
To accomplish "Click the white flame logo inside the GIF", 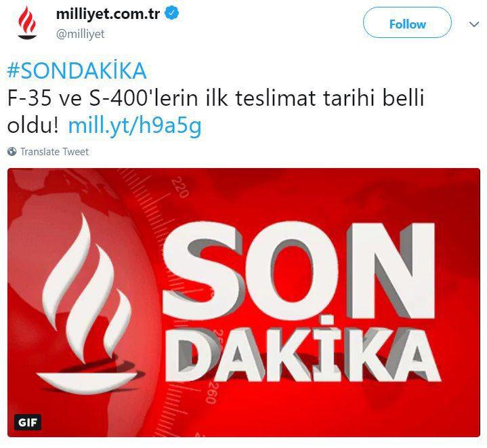I will coord(90,304).
